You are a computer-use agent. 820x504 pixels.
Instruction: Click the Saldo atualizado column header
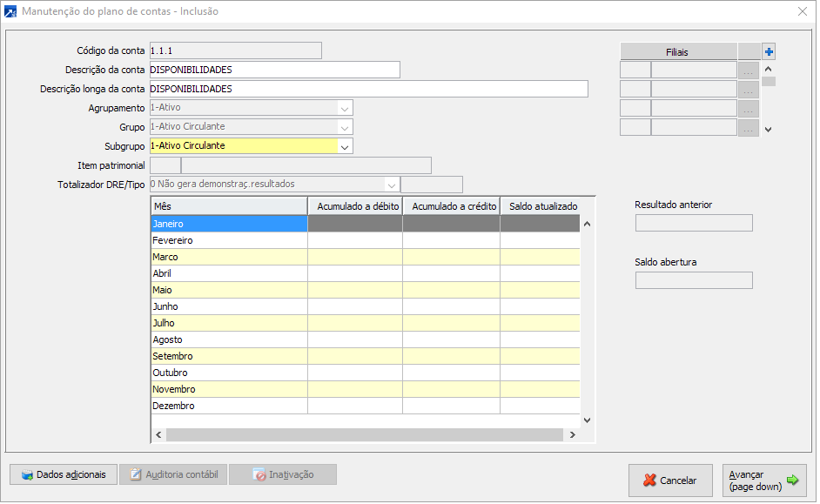coord(541,206)
